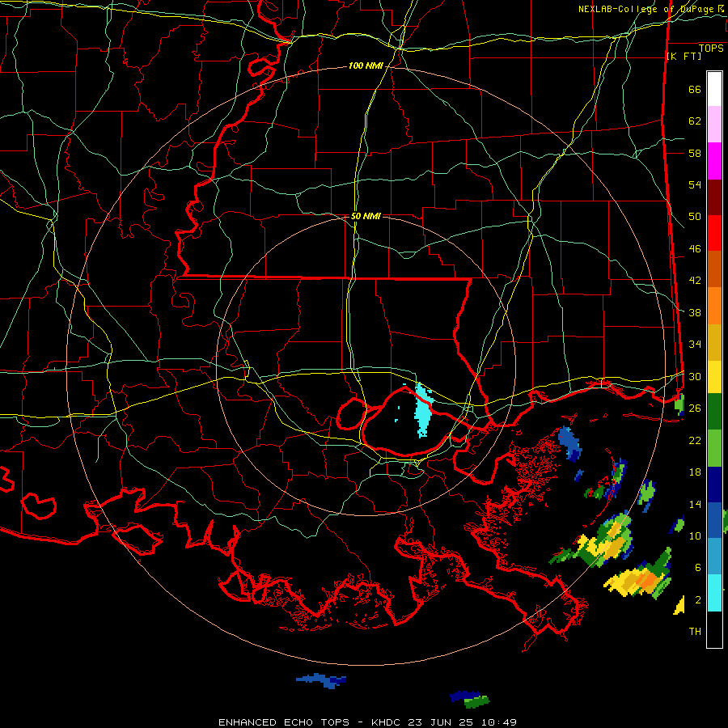Screen dimensions: 728x728
Task: Click the bright red legend swatch
Action: [714, 233]
